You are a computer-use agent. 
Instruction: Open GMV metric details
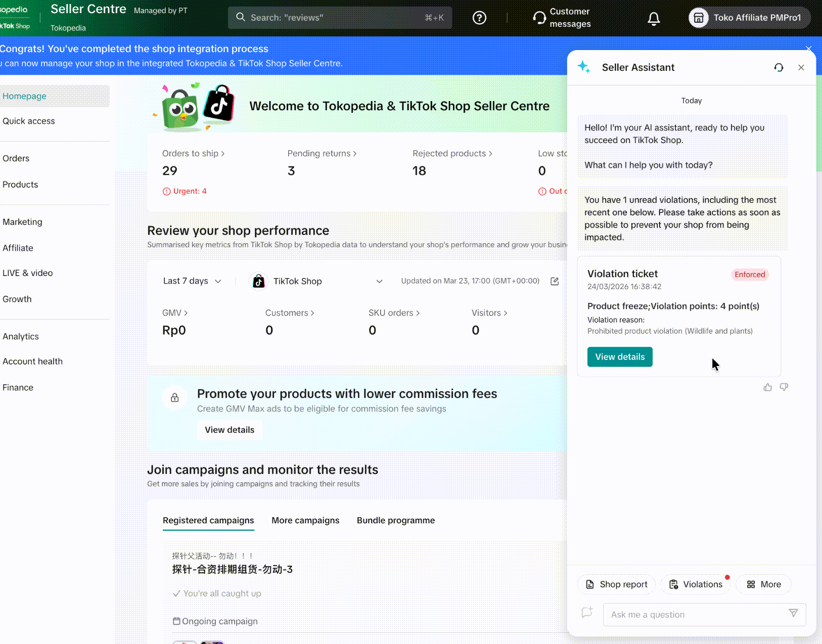click(175, 313)
